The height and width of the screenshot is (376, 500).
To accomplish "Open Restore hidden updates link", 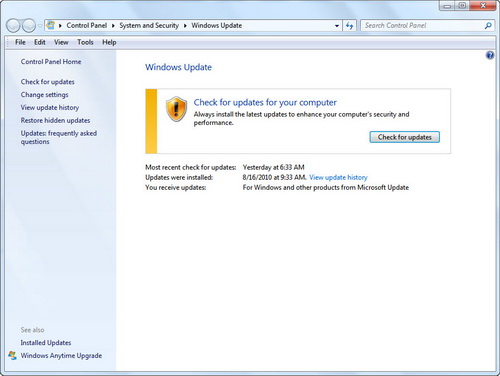I will tap(55, 120).
